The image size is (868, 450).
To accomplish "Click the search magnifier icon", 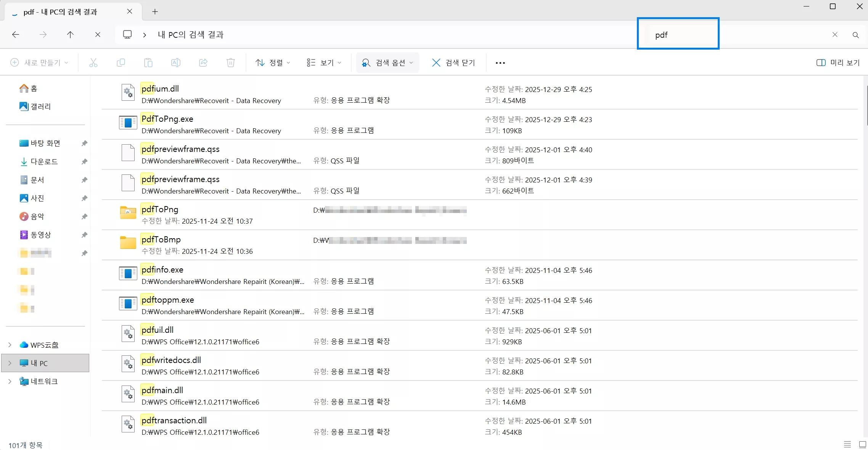I will pos(855,35).
